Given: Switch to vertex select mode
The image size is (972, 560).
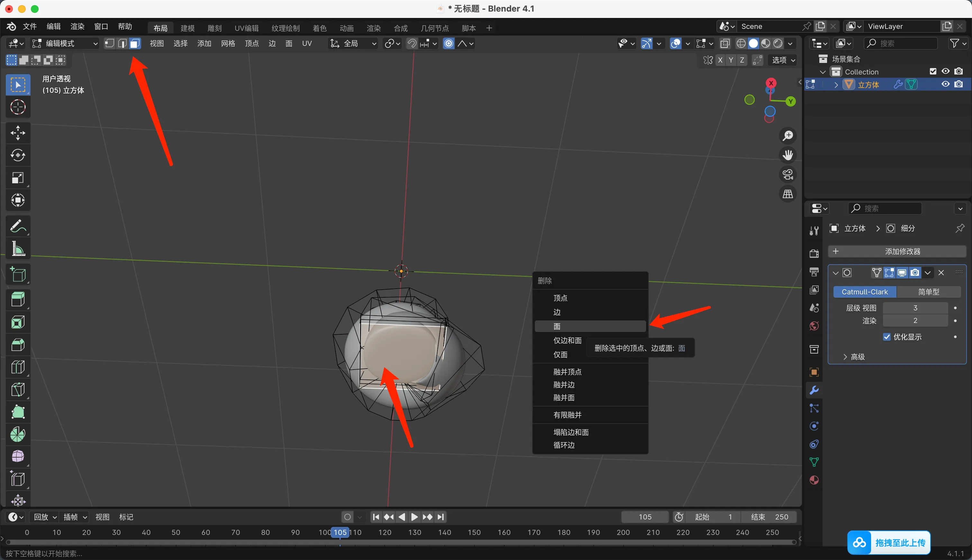Looking at the screenshot, I should (109, 43).
